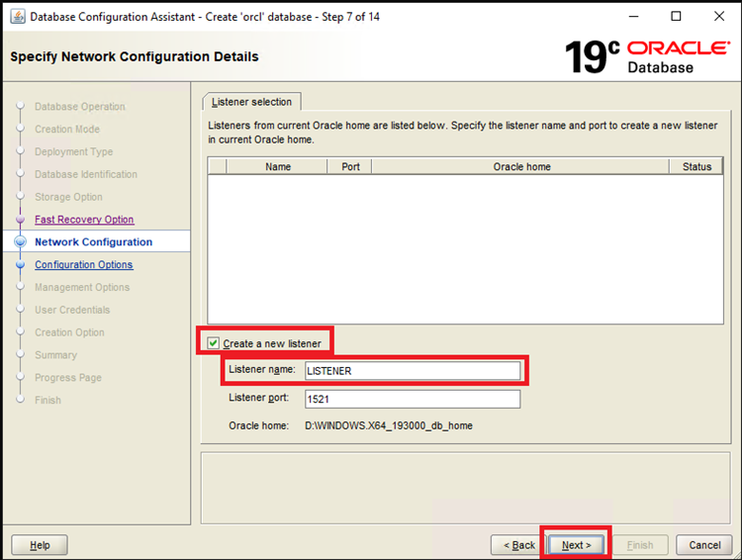Image resolution: width=742 pixels, height=560 pixels.
Task: Click the Creation Mode step label
Action: pyautogui.click(x=67, y=130)
